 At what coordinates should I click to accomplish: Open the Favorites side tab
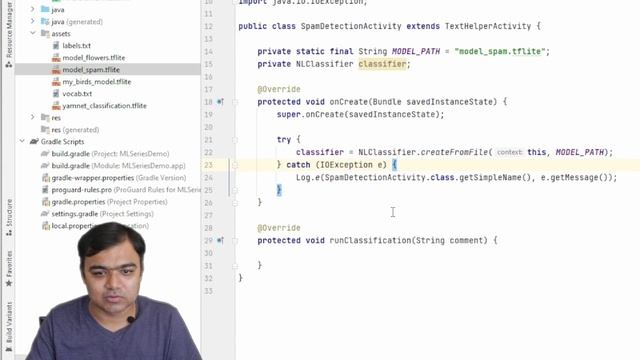[x=9, y=269]
